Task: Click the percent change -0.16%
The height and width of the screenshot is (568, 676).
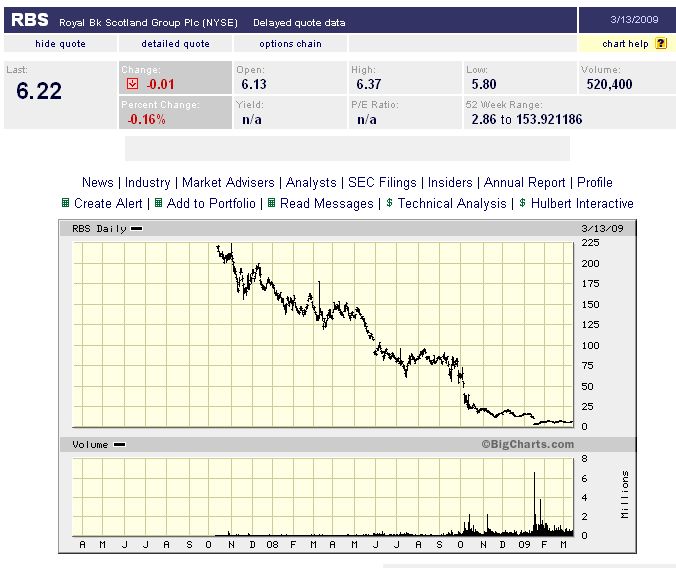Action: [x=147, y=119]
